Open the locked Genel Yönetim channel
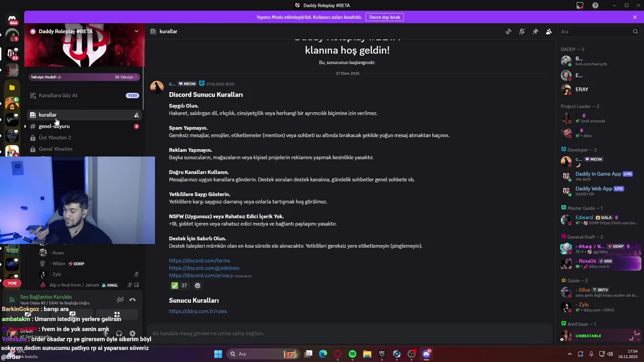 tap(84, 149)
